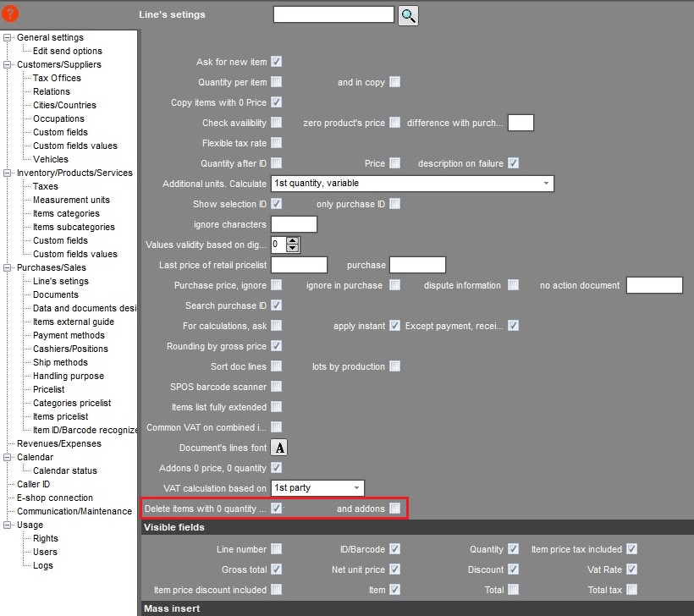
Task: Toggle description on failure checkbox
Action: pos(513,162)
